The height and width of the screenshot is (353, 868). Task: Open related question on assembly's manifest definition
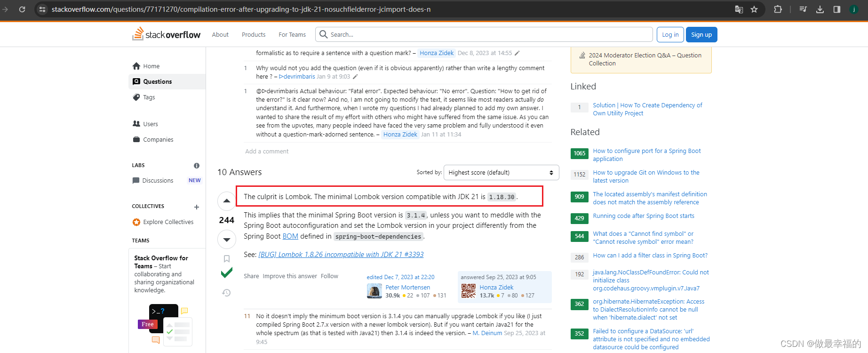[650, 198]
